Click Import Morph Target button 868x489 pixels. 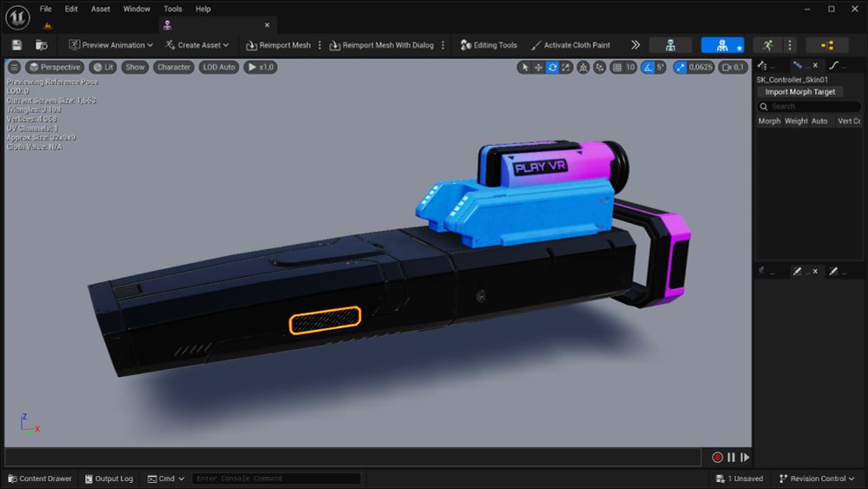click(x=800, y=92)
